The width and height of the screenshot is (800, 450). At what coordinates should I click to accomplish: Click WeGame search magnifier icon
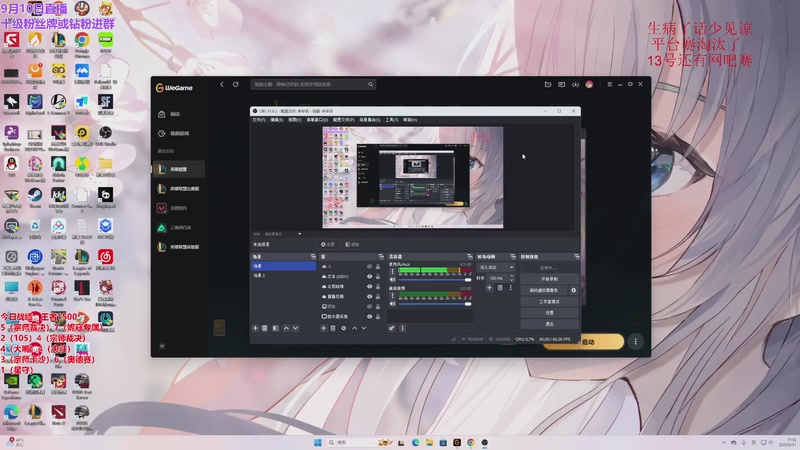coord(370,84)
